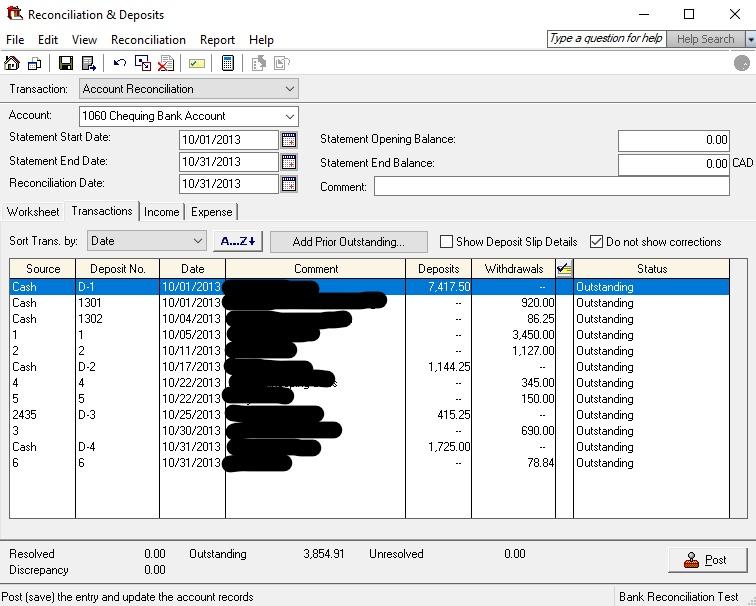The height and width of the screenshot is (606, 756).
Task: Switch to the Transactions tab
Action: tap(102, 211)
